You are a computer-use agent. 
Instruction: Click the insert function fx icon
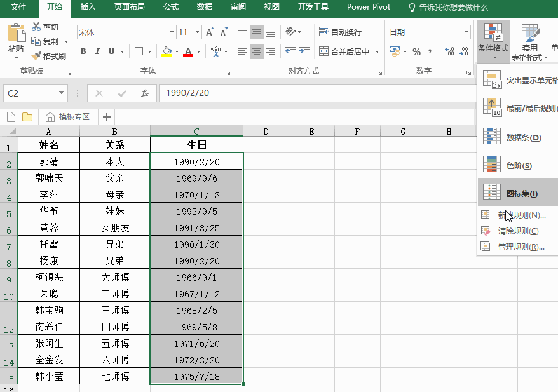click(x=144, y=93)
